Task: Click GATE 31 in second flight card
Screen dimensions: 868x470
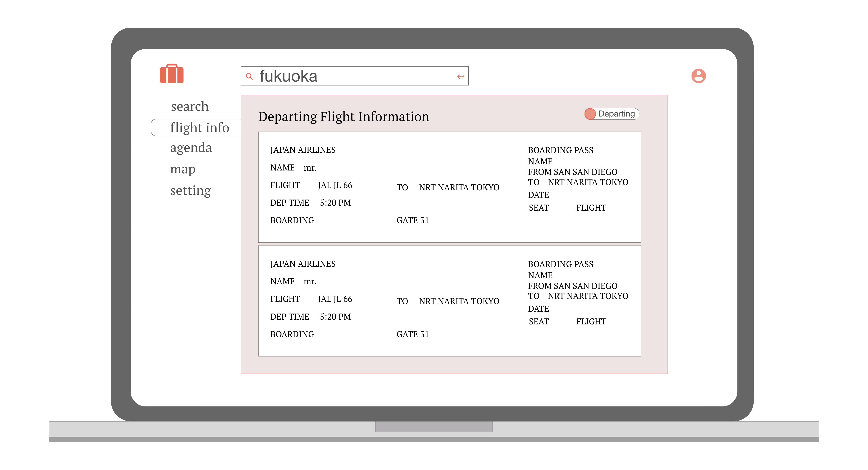Action: pos(412,334)
